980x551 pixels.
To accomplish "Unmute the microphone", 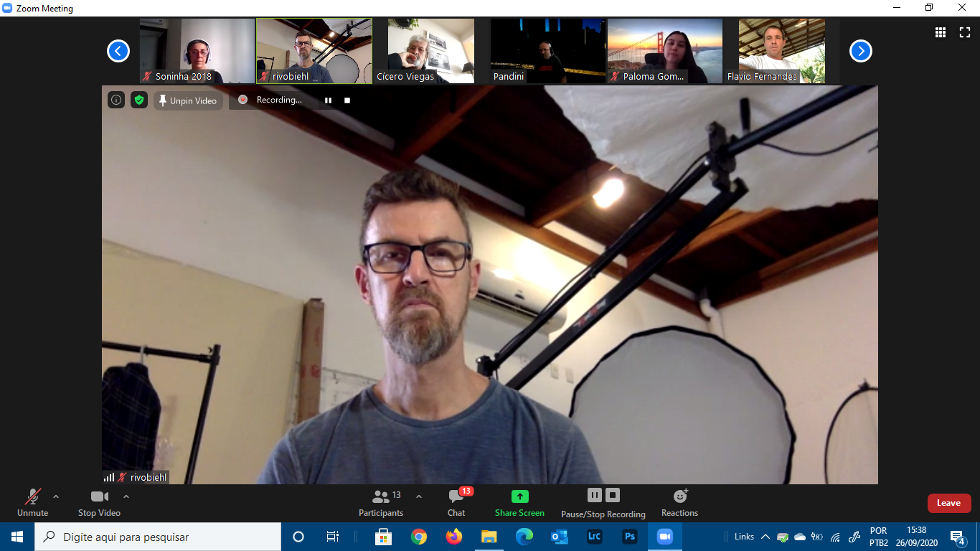I will (32, 502).
